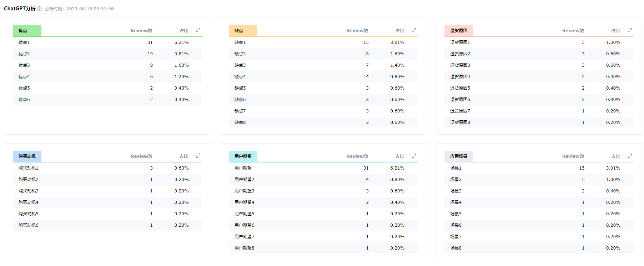Click the 优点1 row label
644x266 pixels.
coord(24,42)
